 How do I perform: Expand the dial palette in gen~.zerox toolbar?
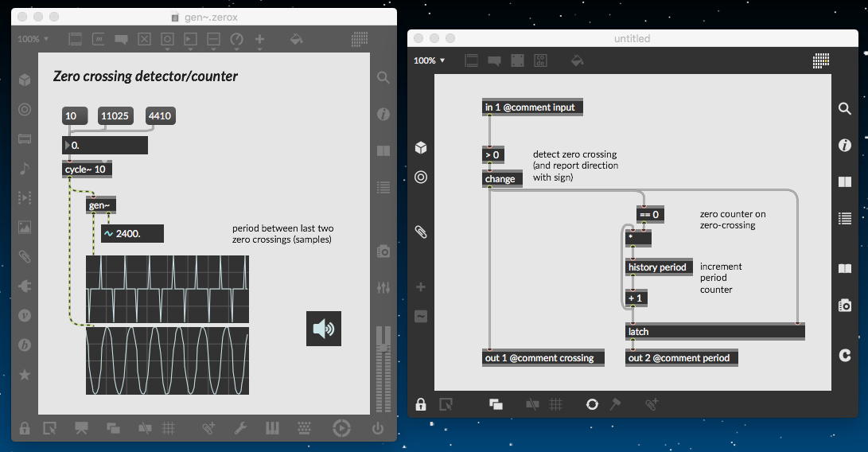236,41
